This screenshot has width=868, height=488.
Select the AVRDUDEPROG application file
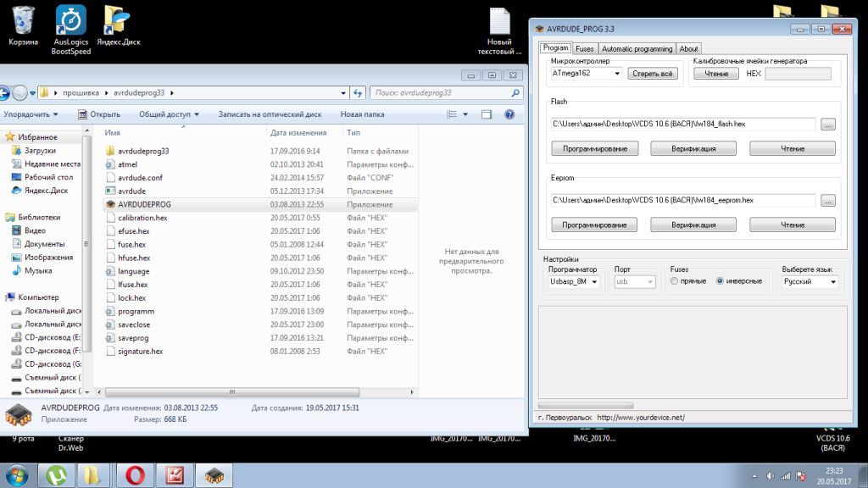(x=260, y=205)
